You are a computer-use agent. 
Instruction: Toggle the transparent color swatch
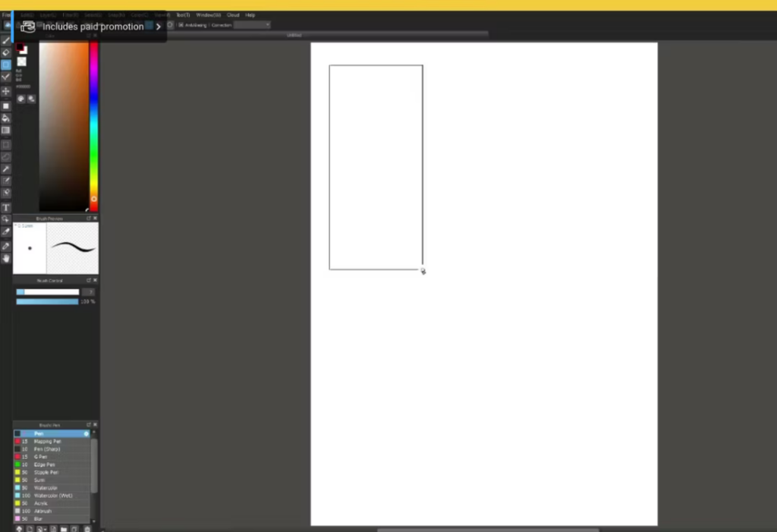21,61
